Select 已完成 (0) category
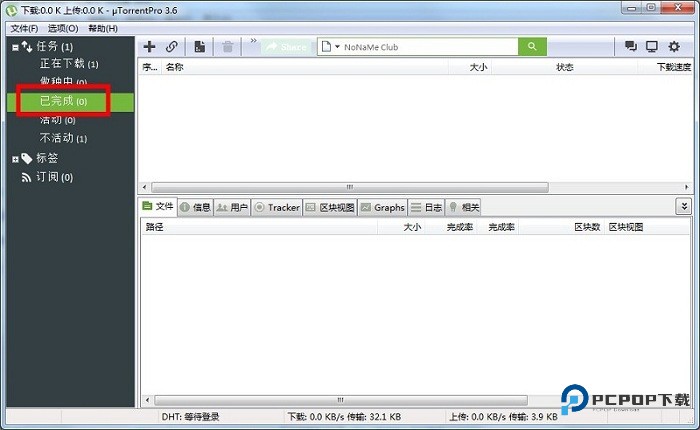This screenshot has height=430, width=700. pos(63,101)
